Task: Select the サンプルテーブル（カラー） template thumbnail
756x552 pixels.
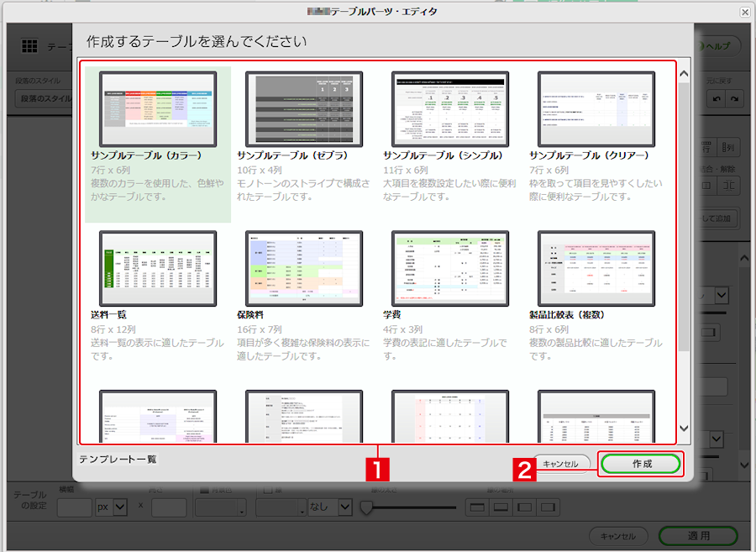Action: coord(158,109)
